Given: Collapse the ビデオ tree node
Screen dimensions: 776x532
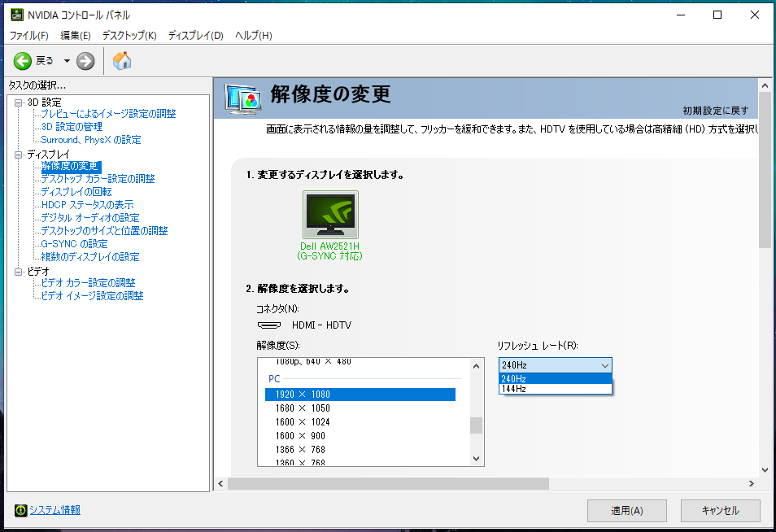Looking at the screenshot, I should (x=19, y=272).
